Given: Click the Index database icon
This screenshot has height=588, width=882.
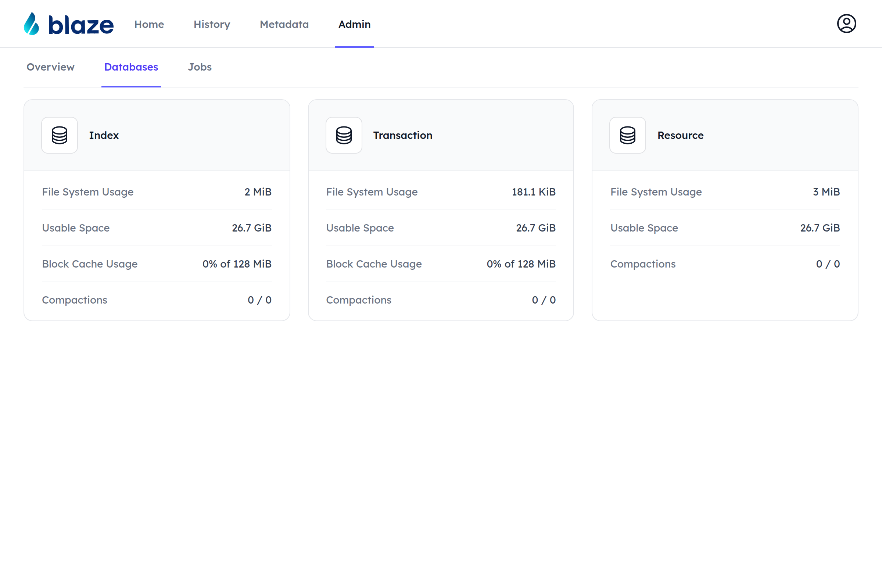Looking at the screenshot, I should (x=60, y=135).
